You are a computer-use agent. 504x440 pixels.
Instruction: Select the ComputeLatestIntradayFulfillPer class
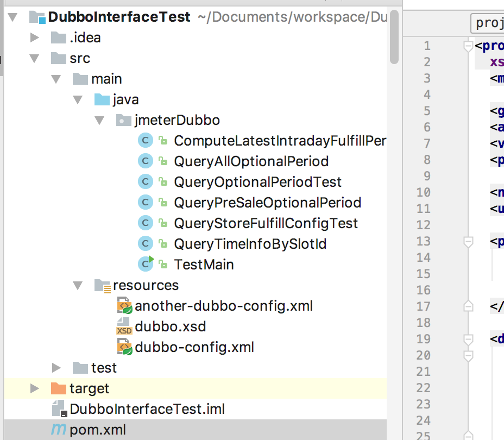[280, 141]
